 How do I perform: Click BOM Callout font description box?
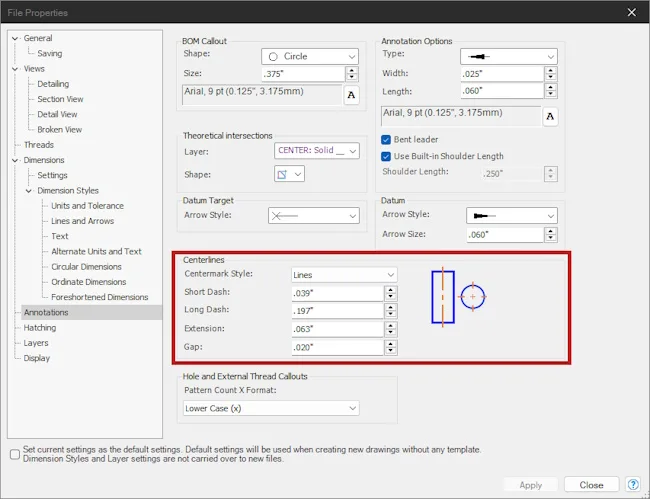262,95
